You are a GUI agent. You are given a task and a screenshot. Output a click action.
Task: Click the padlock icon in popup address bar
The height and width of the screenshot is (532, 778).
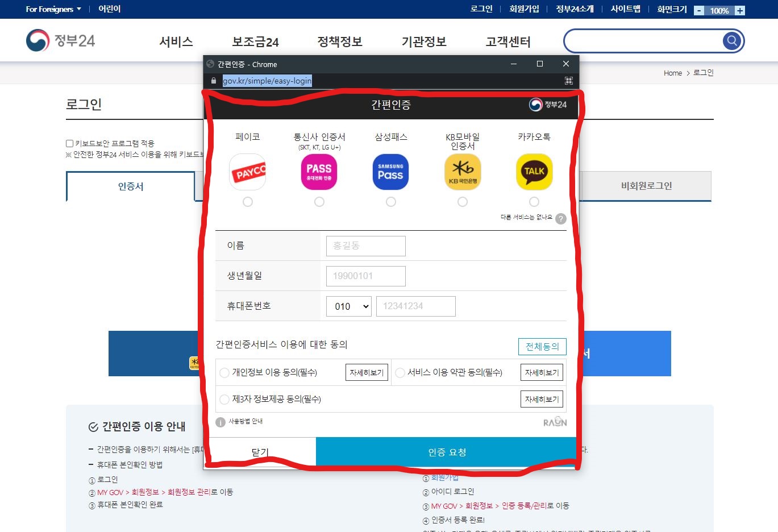[214, 81]
